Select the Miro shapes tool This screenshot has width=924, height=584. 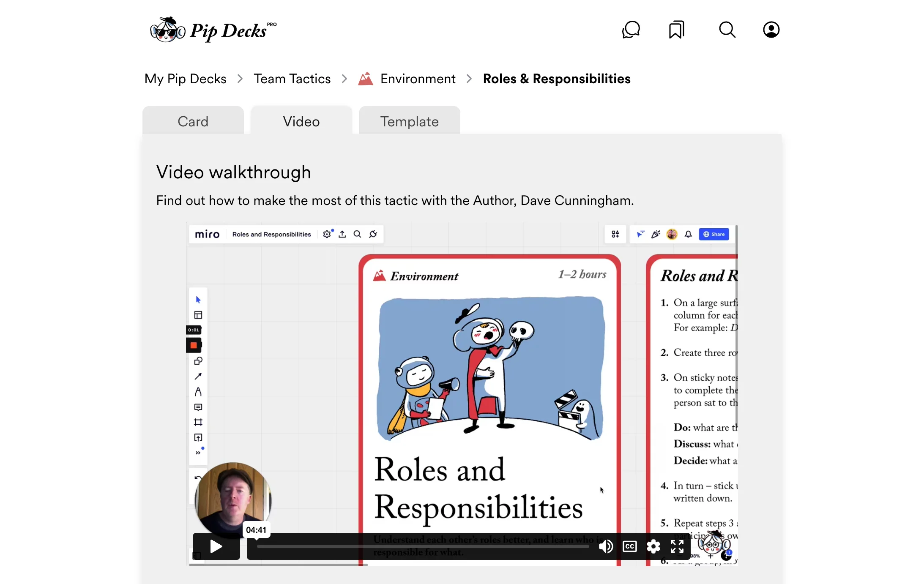click(x=198, y=361)
